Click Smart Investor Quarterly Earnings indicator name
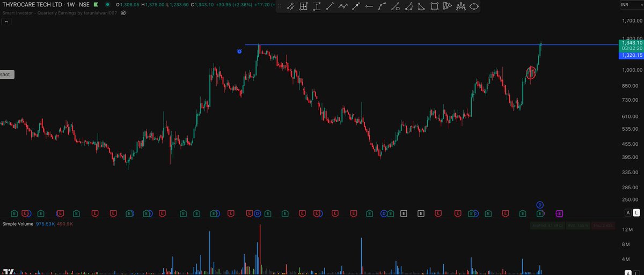The width and height of the screenshot is (644, 275). click(x=58, y=12)
